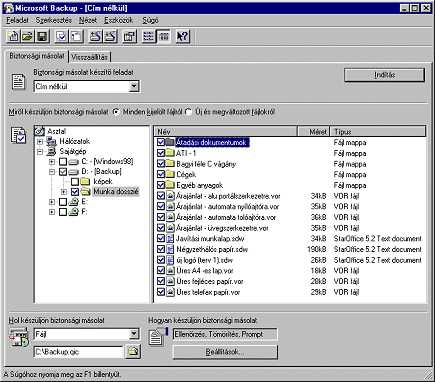Collapse the D: [Backup] drive node
Screen dimensions: 435x382
click(52, 172)
